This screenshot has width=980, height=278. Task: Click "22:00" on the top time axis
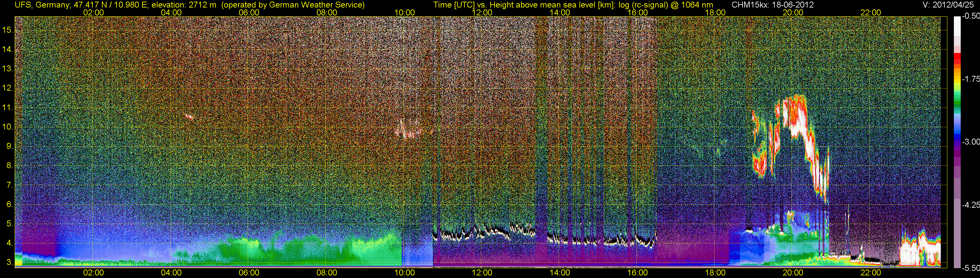click(x=871, y=12)
